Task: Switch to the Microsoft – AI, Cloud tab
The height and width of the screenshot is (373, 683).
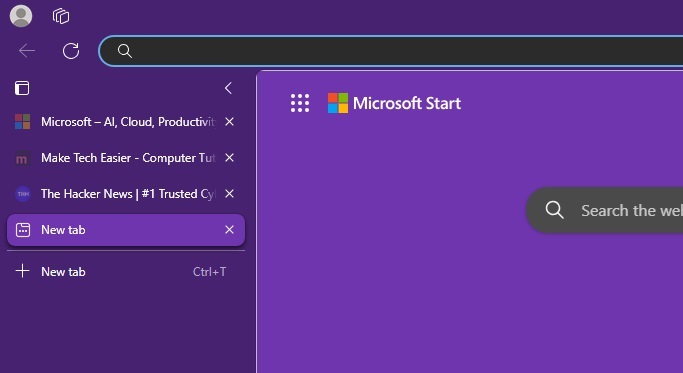Action: tap(126, 122)
